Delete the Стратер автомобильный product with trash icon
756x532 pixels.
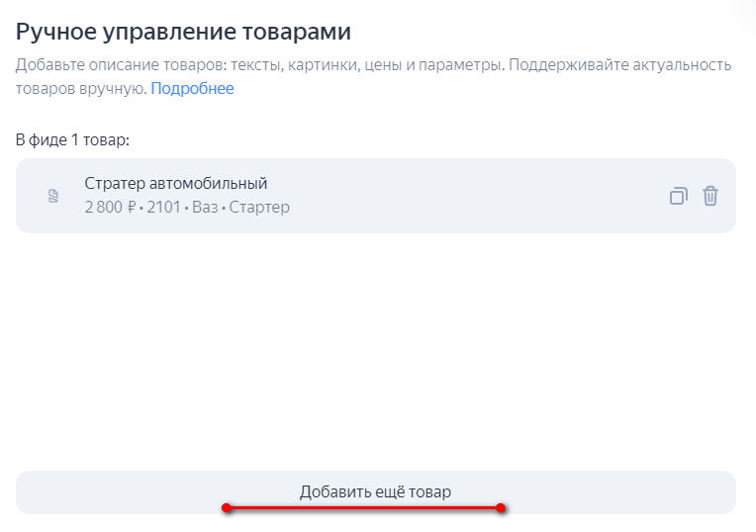click(710, 196)
